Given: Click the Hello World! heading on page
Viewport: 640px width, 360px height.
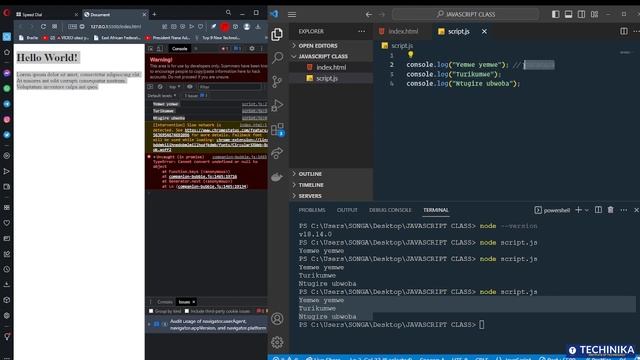Looking at the screenshot, I should (47, 58).
